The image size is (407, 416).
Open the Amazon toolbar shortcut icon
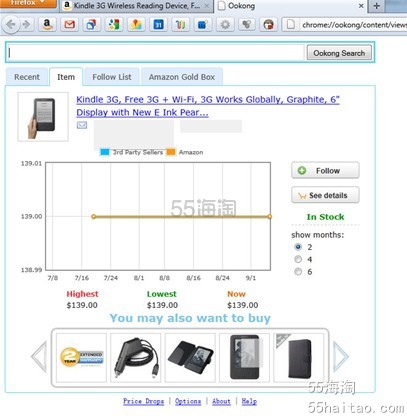coord(47,25)
